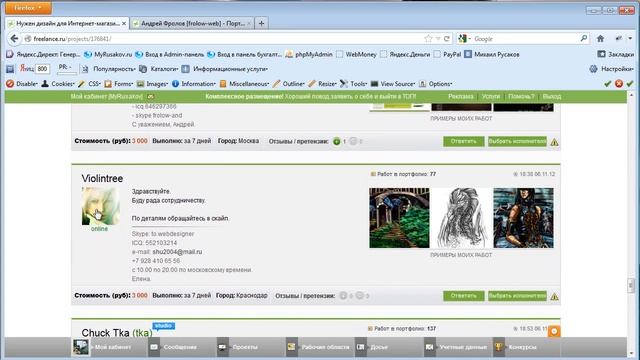Open the Resize developer toolbar menu

[x=322, y=84]
